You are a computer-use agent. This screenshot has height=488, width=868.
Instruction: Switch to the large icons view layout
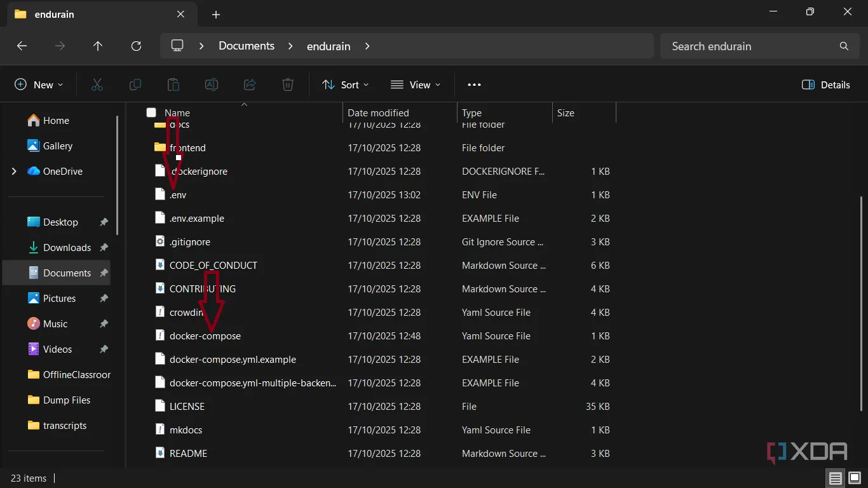coord(855,478)
